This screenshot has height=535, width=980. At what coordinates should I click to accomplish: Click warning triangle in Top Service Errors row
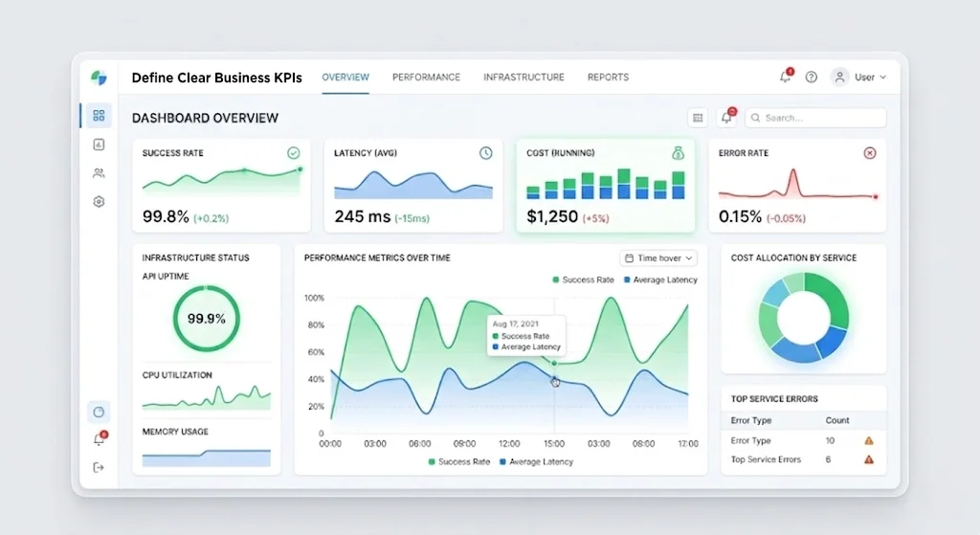[x=869, y=459]
